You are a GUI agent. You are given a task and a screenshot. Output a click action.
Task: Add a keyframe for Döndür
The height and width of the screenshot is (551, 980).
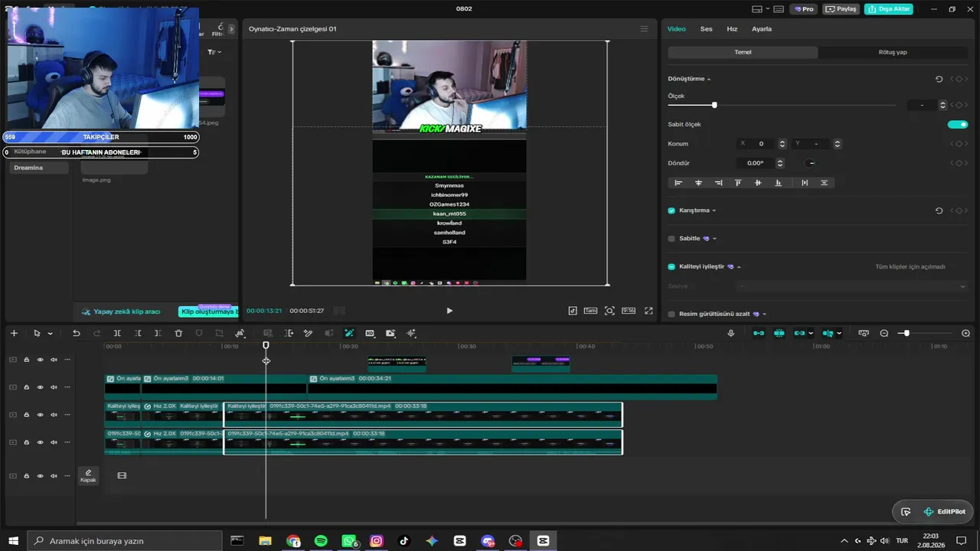(959, 163)
